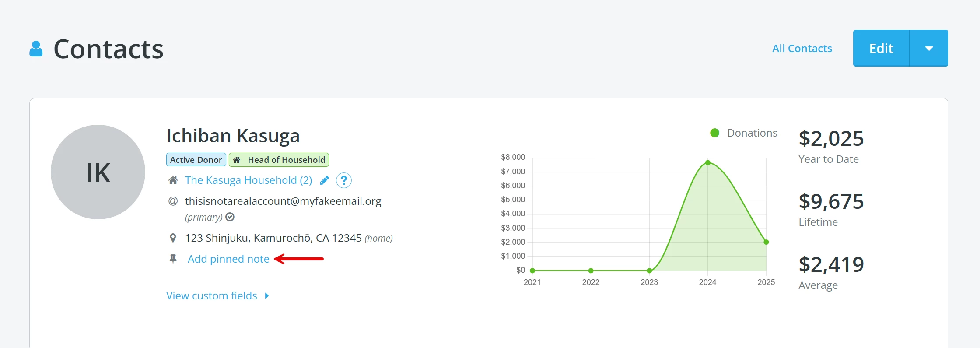Click the $2,025 Year to Date value
Viewport: 980px width, 348px height.
(x=831, y=138)
